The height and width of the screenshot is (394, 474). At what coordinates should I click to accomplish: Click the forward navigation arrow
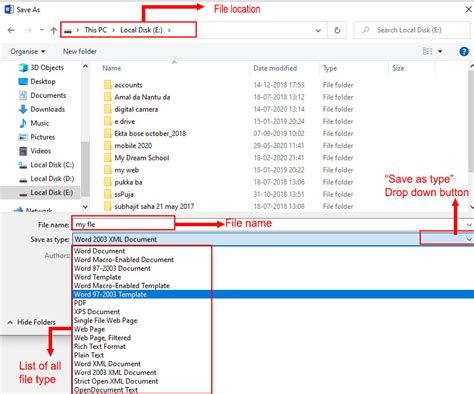tap(28, 30)
